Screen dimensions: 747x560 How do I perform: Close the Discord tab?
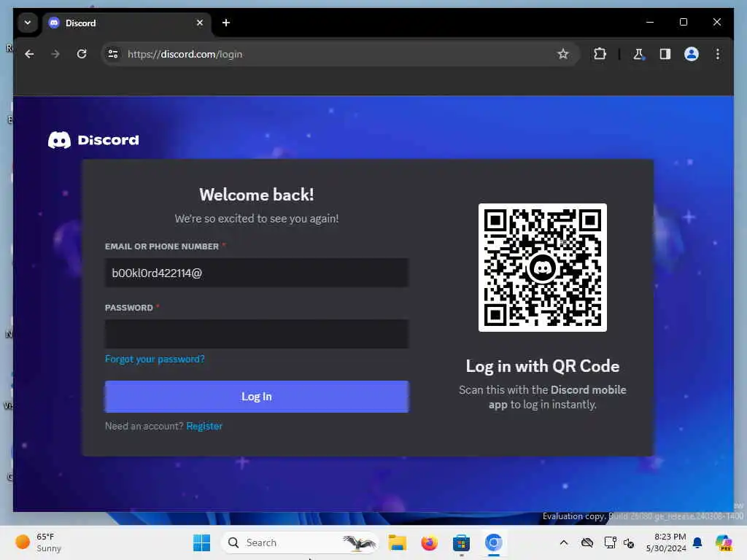tap(200, 23)
